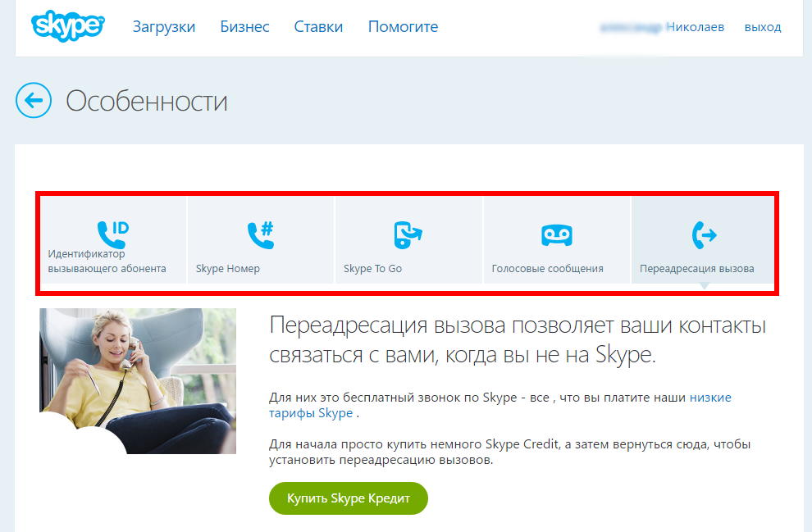Image resolution: width=812 pixels, height=532 pixels.
Task: Sign out via the выход link
Action: point(762,27)
